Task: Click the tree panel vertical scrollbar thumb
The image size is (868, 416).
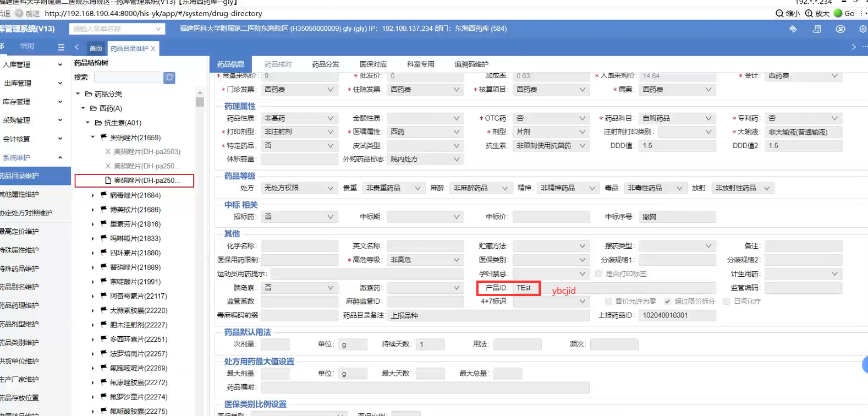Action: coord(200,102)
